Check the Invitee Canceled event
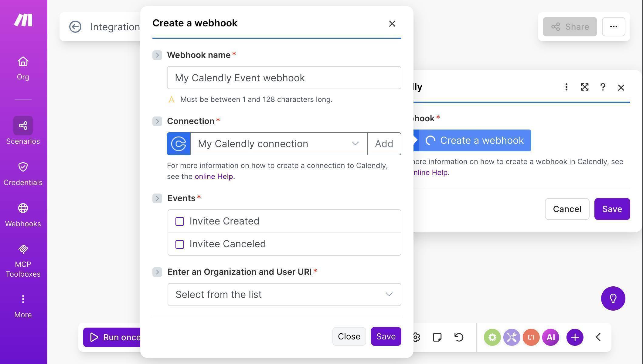 179,244
